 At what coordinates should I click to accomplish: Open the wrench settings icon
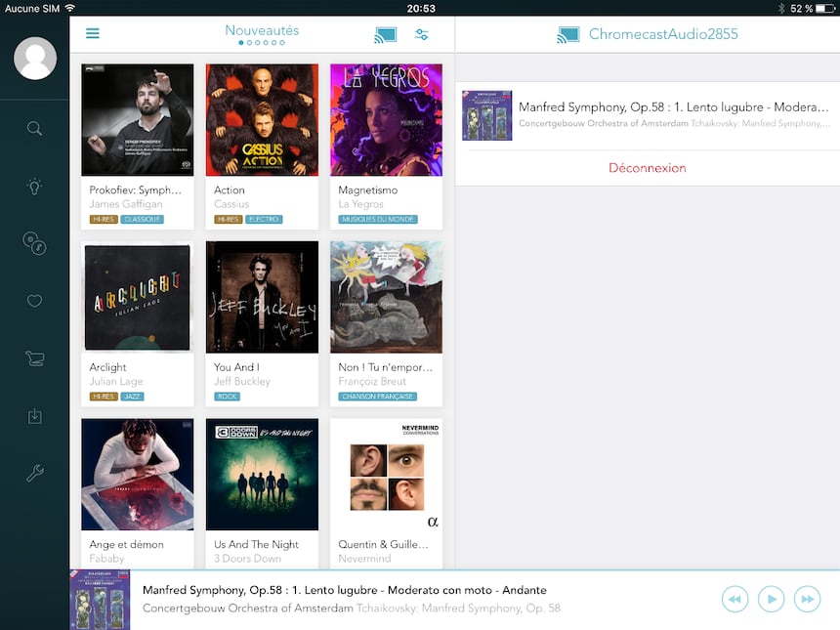pyautogui.click(x=35, y=473)
